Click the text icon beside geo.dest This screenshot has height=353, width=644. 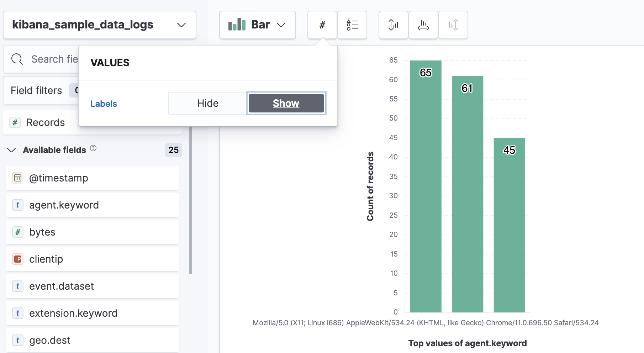pyautogui.click(x=17, y=340)
